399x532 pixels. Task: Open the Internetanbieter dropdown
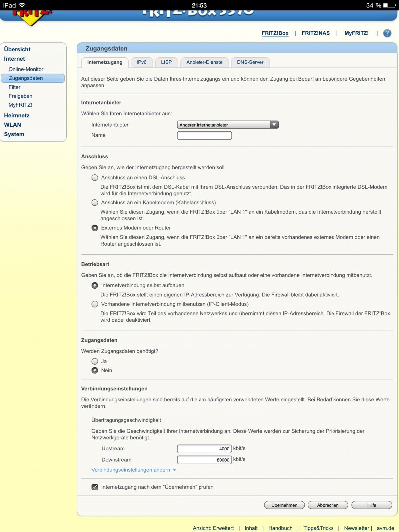point(228,125)
